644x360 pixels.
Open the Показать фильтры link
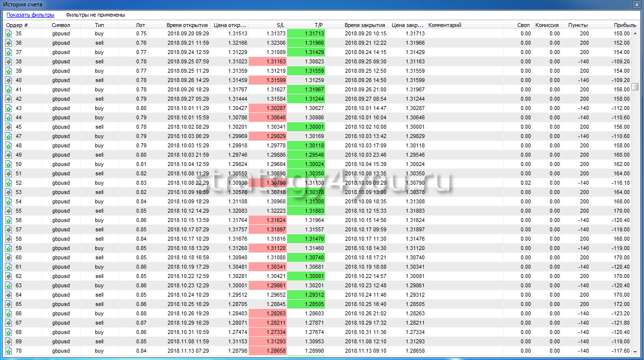[x=30, y=15]
